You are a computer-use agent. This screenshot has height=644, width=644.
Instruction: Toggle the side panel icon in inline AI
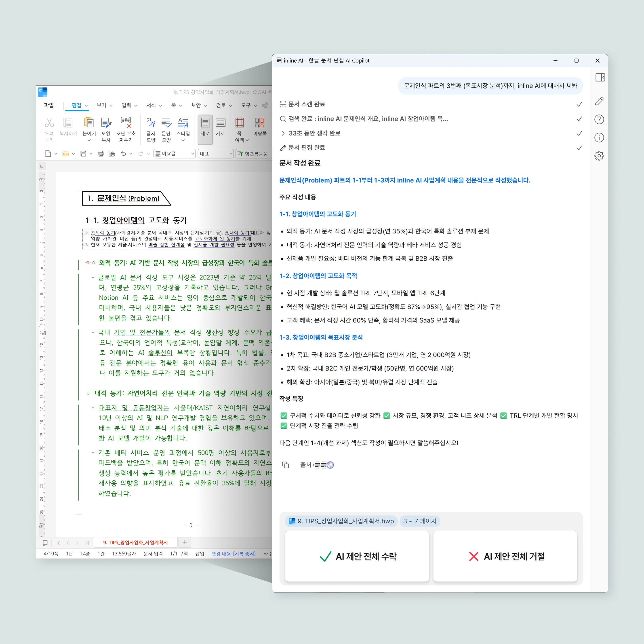[x=600, y=77]
